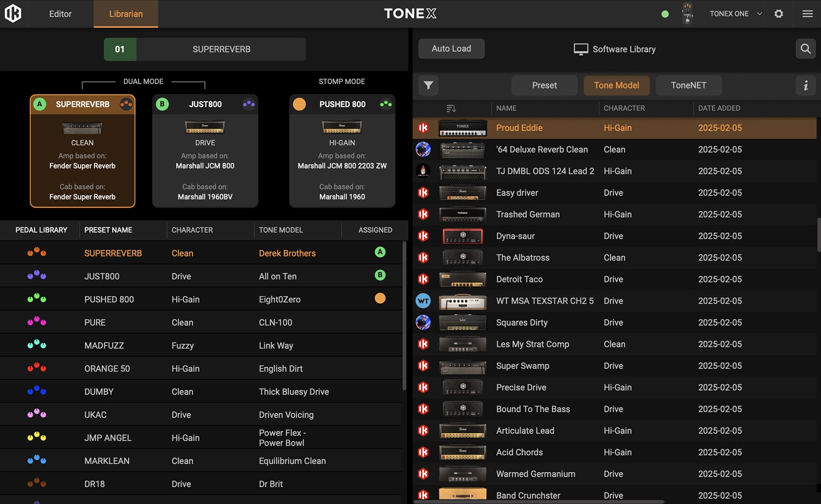Open the filter funnel icon
The height and width of the screenshot is (504, 821).
pos(428,85)
